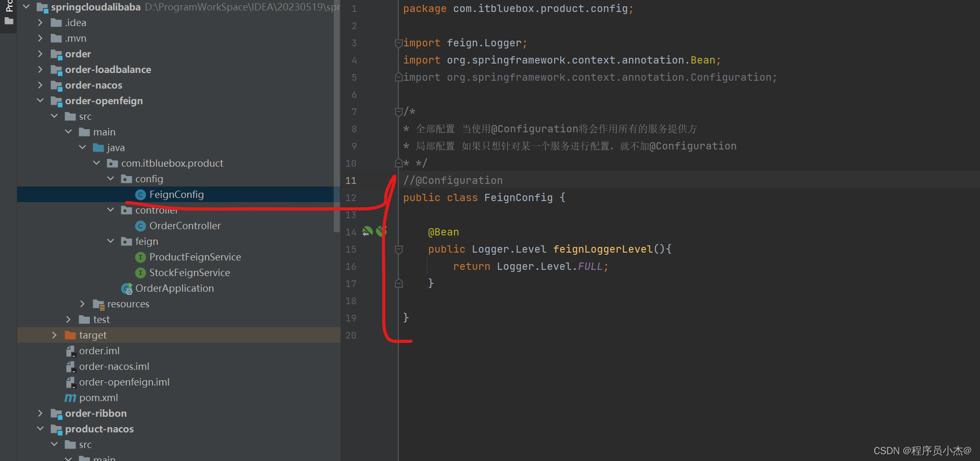Collapse the config package arrow
Image resolution: width=980 pixels, height=461 pixels.
click(110, 179)
